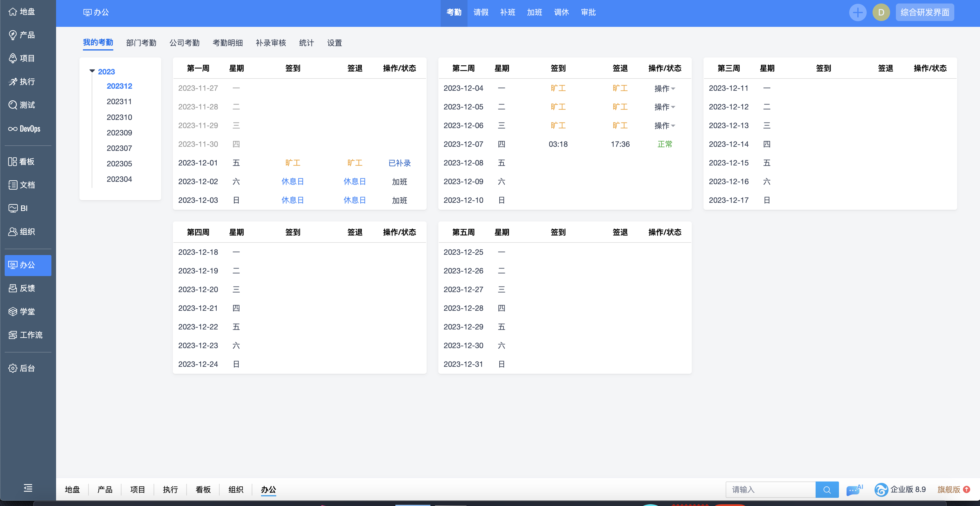Select the 我的考勤 sub-tab
This screenshot has width=980, height=506.
click(x=98, y=43)
